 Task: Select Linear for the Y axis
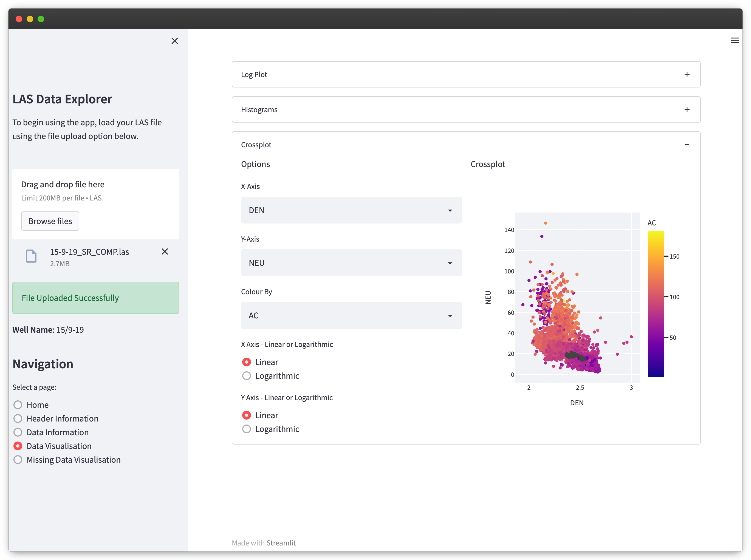[247, 415]
